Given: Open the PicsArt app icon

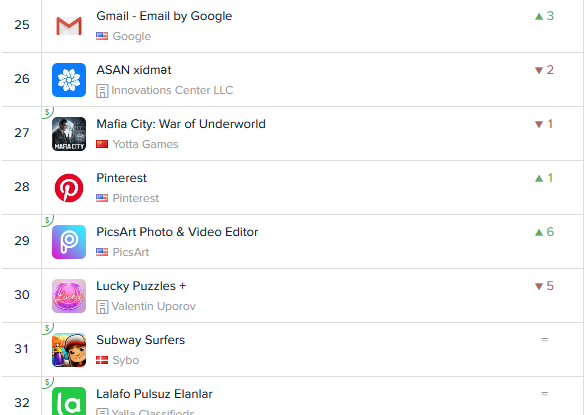Looking at the screenshot, I should point(69,242).
